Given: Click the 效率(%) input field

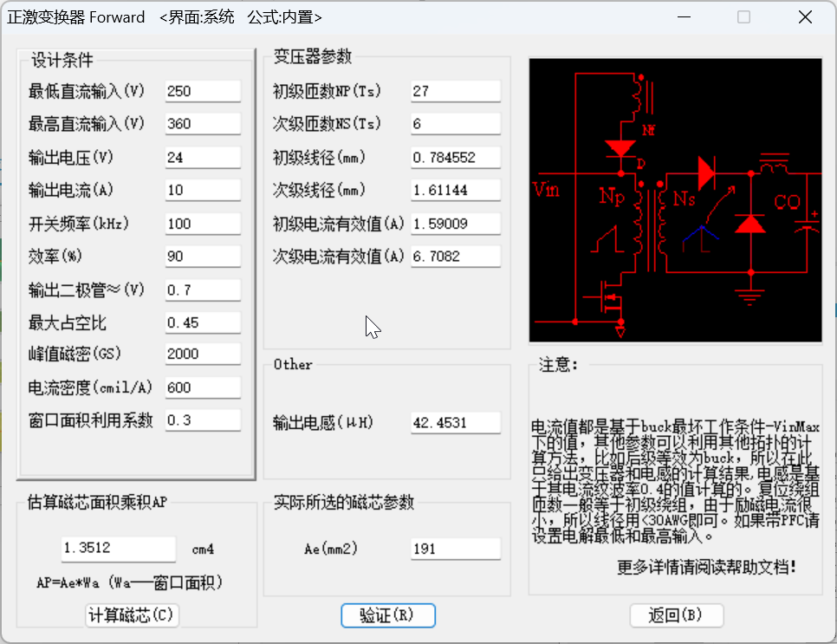Looking at the screenshot, I should point(203,257).
